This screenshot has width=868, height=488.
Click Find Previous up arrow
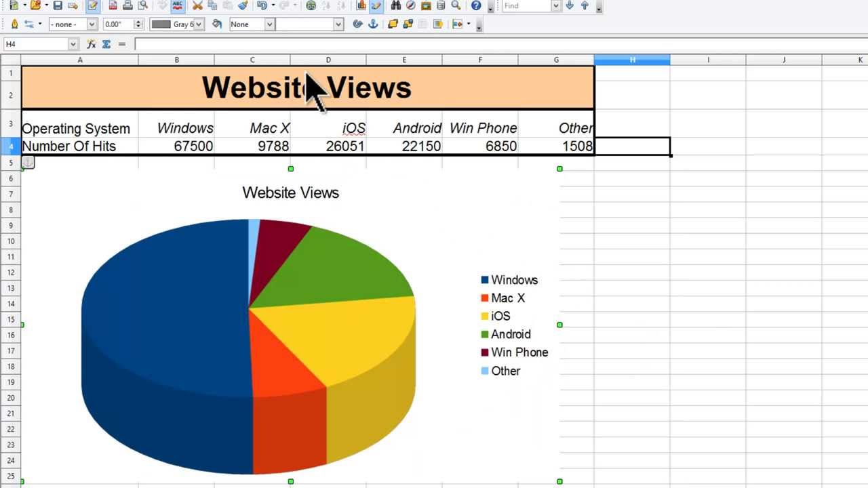point(585,5)
